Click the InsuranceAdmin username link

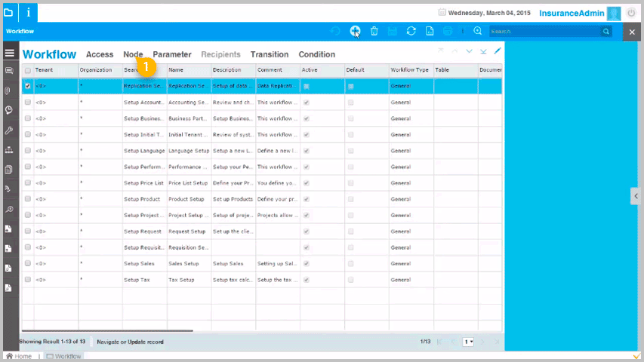pos(572,13)
